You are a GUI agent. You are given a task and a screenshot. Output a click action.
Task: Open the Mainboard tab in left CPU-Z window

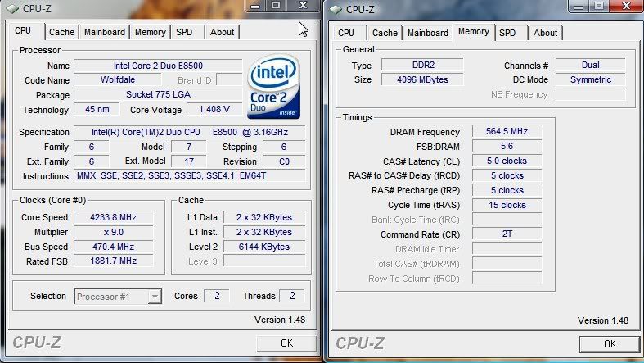104,32
